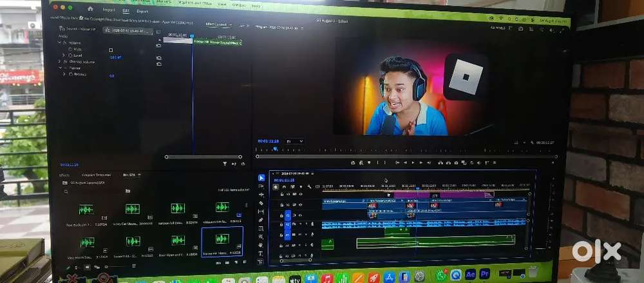Select the Track Select Forward tool

pyautogui.click(x=261, y=186)
